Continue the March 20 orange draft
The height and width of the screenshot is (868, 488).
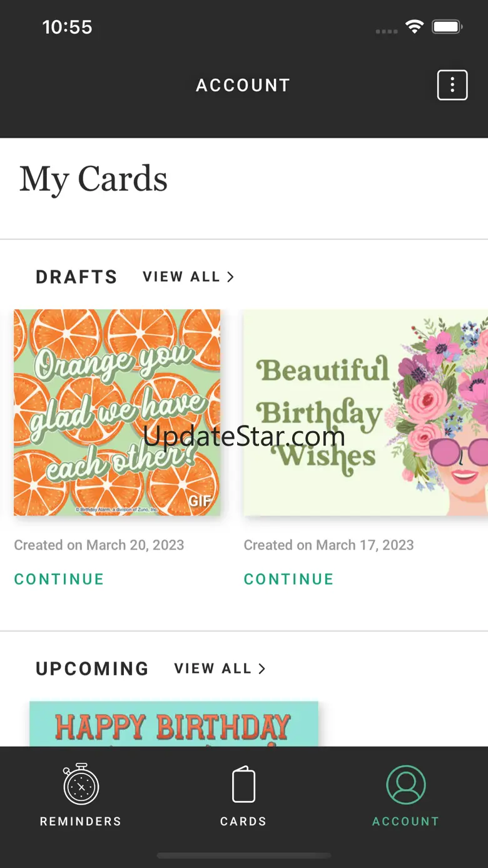59,579
